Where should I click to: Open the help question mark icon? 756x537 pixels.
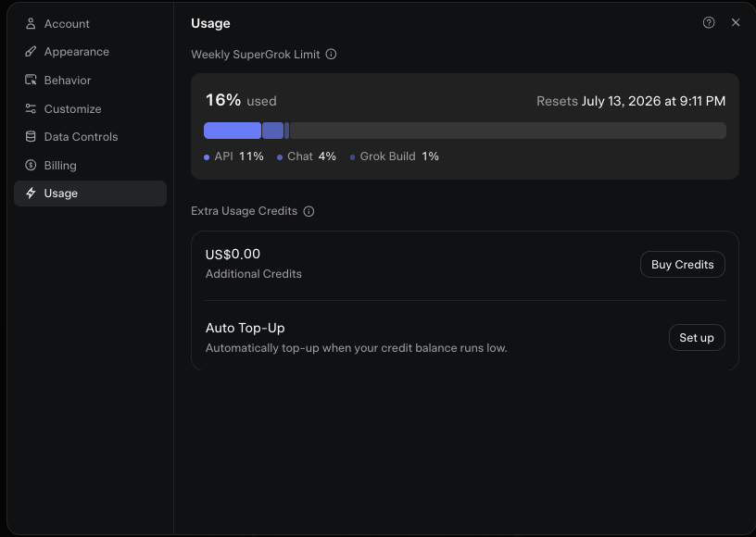point(708,22)
